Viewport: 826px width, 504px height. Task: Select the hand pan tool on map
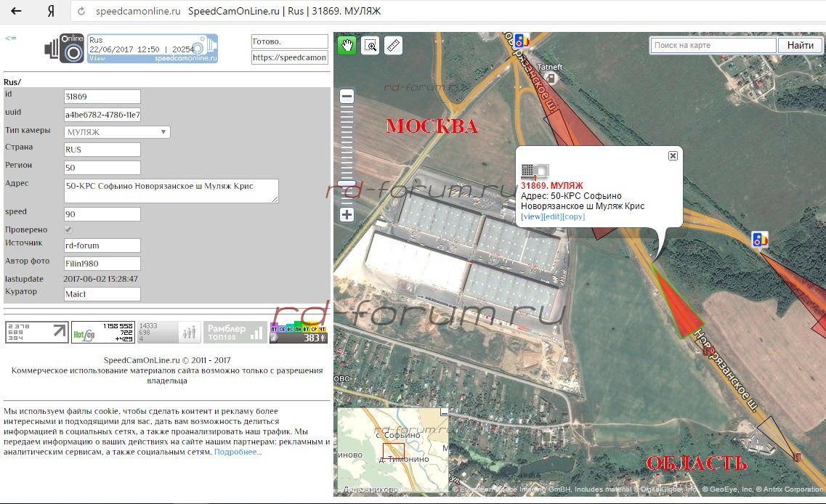pyautogui.click(x=347, y=46)
